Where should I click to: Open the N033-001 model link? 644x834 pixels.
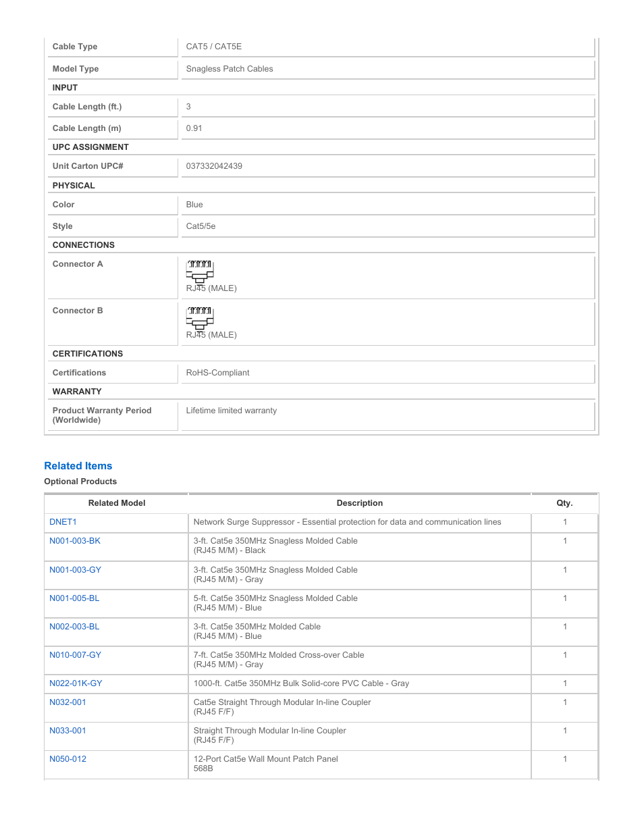68,731
